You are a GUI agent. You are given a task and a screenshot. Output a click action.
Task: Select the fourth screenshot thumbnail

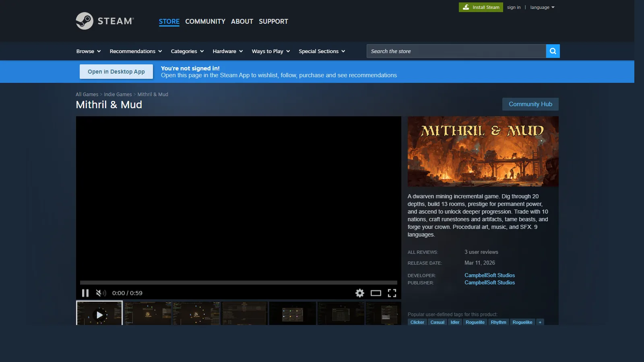click(x=244, y=313)
